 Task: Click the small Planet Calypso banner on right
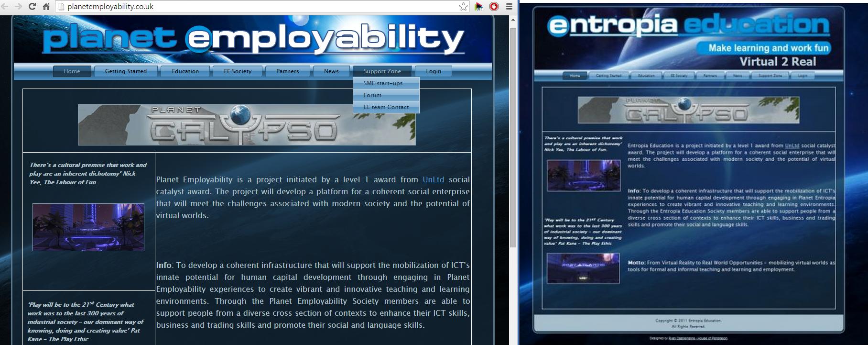point(688,110)
